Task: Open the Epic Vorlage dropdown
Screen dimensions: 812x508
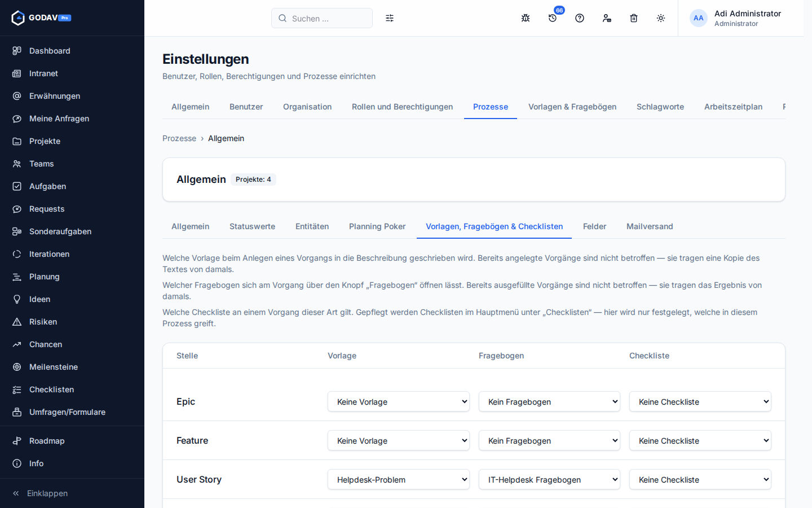Action: (x=399, y=402)
